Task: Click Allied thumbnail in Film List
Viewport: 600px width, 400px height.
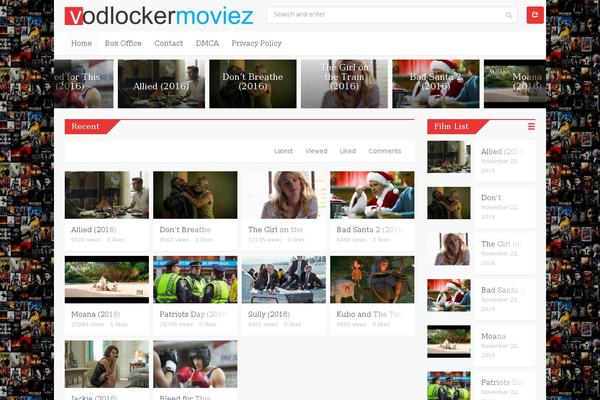Action: (449, 157)
